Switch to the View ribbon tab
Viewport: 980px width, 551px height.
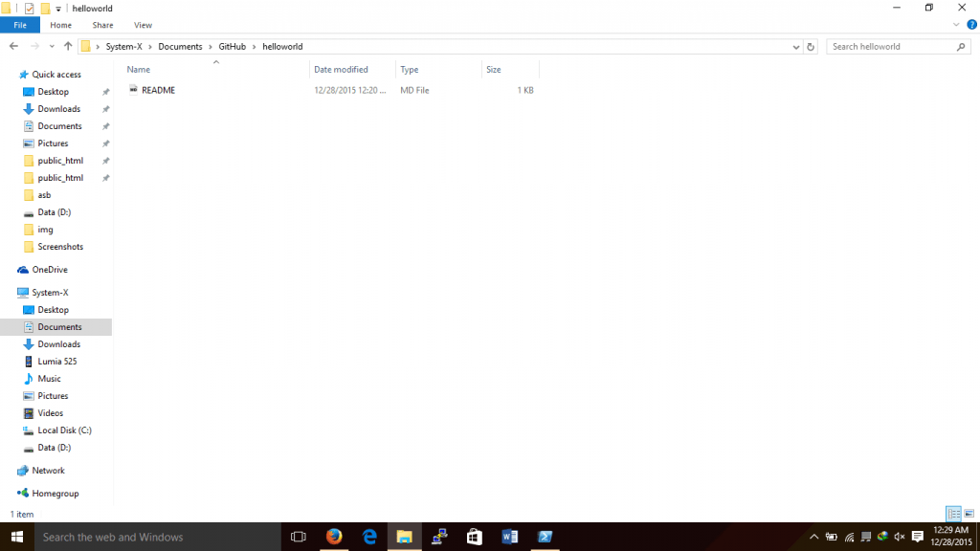click(143, 25)
